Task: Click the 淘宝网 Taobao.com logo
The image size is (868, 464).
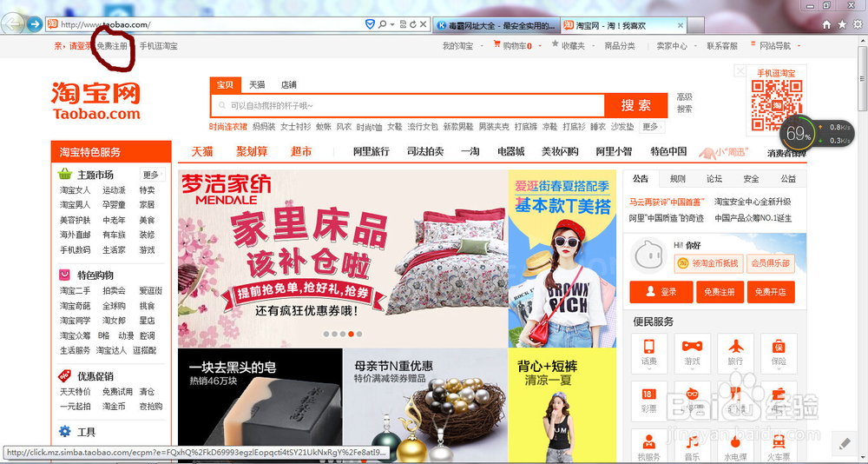Action: (x=95, y=100)
